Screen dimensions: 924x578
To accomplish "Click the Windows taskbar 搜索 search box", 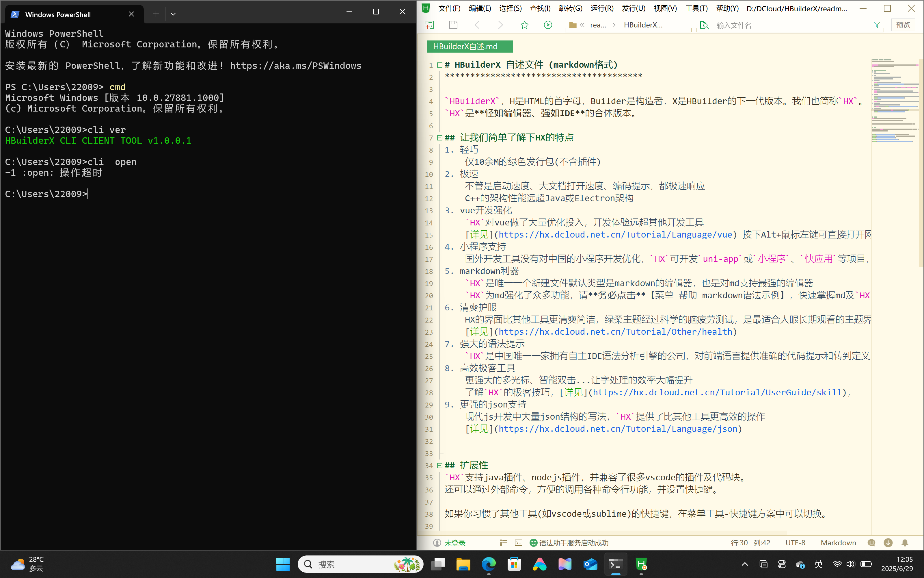I will coord(360,564).
